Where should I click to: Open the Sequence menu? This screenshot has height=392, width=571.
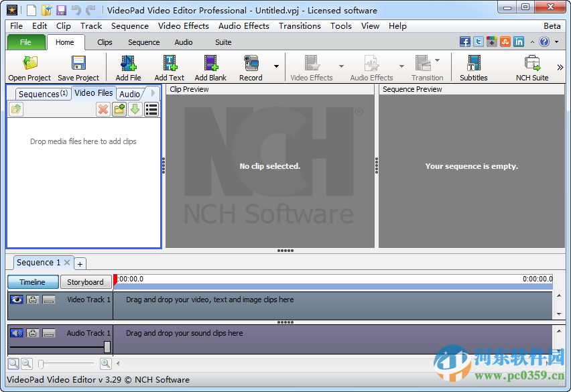click(x=130, y=25)
